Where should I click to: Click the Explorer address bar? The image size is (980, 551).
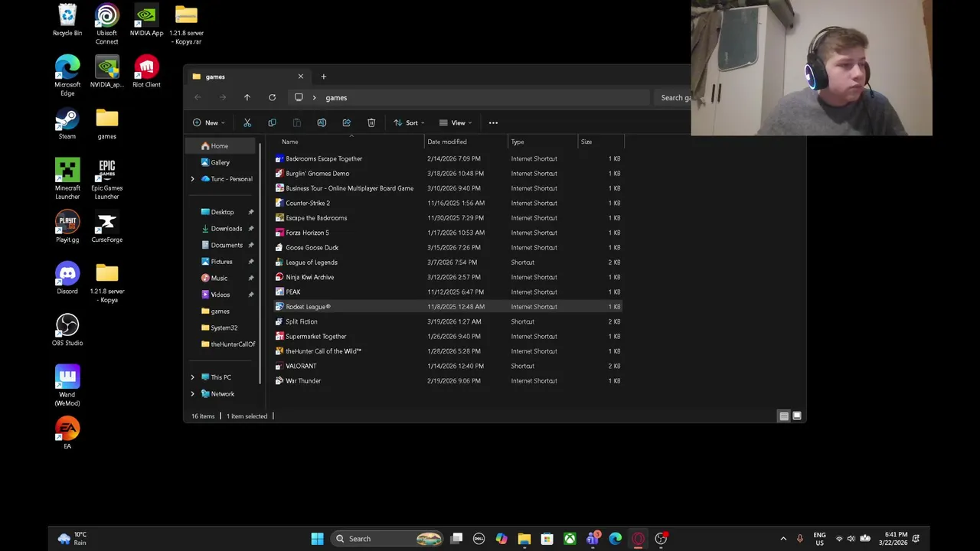[x=469, y=98]
